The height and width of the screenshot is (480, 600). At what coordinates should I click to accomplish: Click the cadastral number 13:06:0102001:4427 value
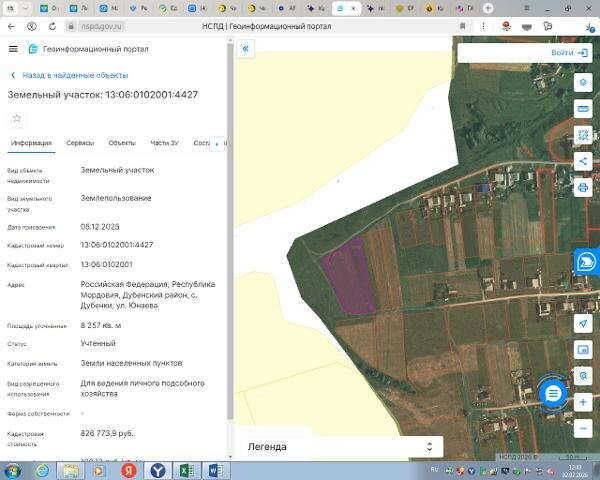coord(117,245)
